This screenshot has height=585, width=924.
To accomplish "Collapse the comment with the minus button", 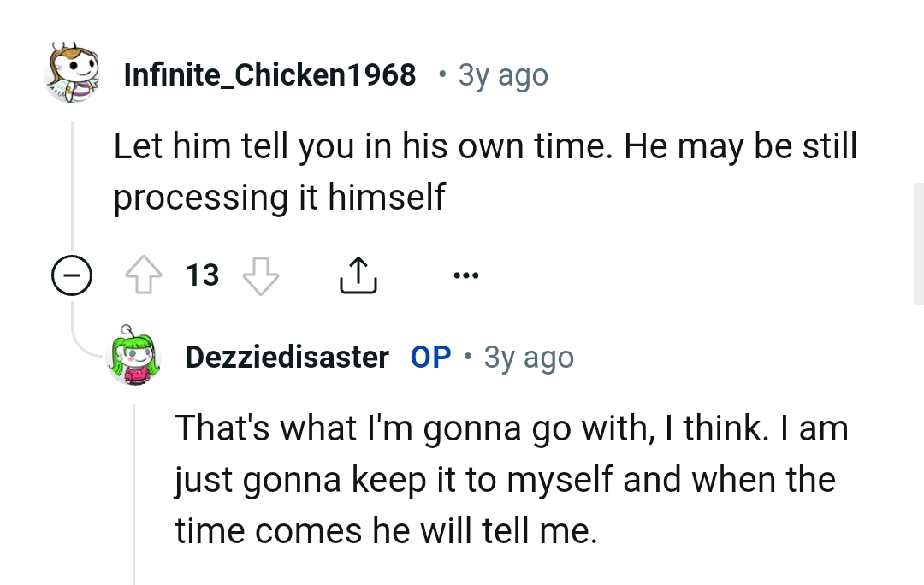I will 72,275.
